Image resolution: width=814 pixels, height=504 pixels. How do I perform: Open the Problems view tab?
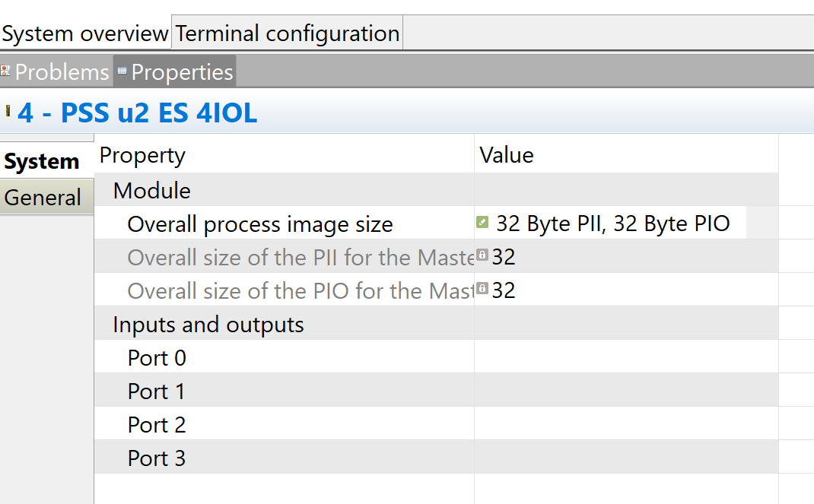(56, 71)
